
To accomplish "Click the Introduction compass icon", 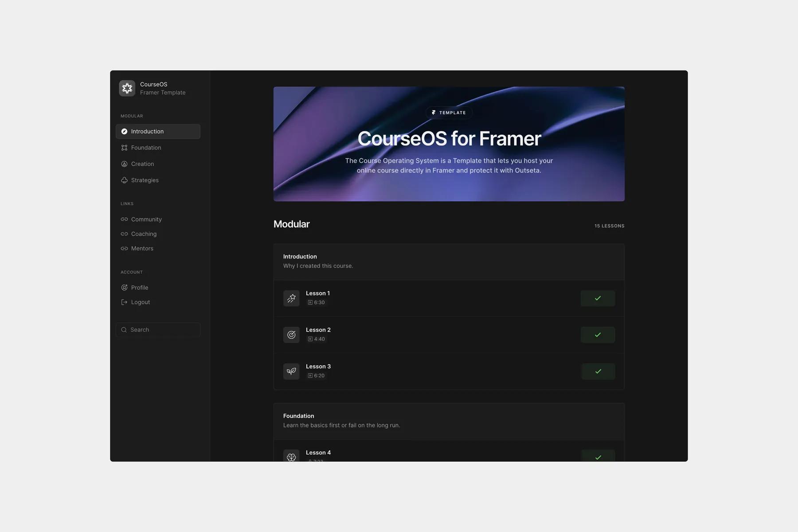I will pyautogui.click(x=124, y=131).
